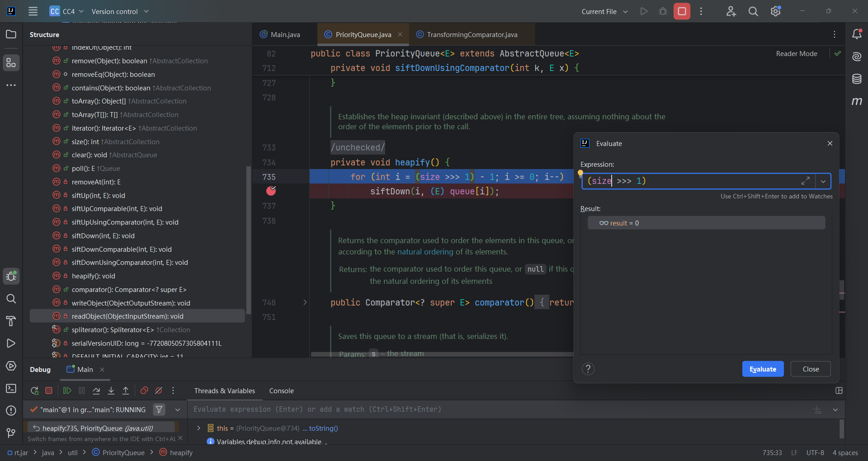Toggle debug layout settings icon

(839, 390)
